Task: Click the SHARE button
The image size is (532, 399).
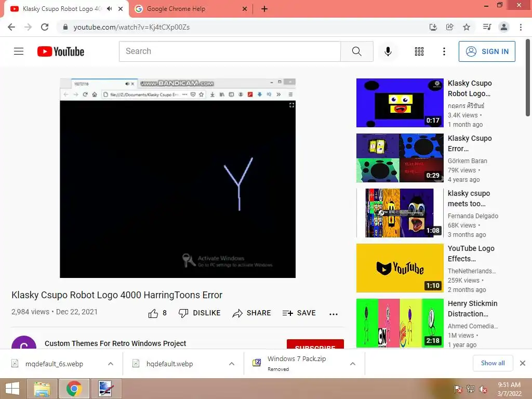Action: coord(252,313)
